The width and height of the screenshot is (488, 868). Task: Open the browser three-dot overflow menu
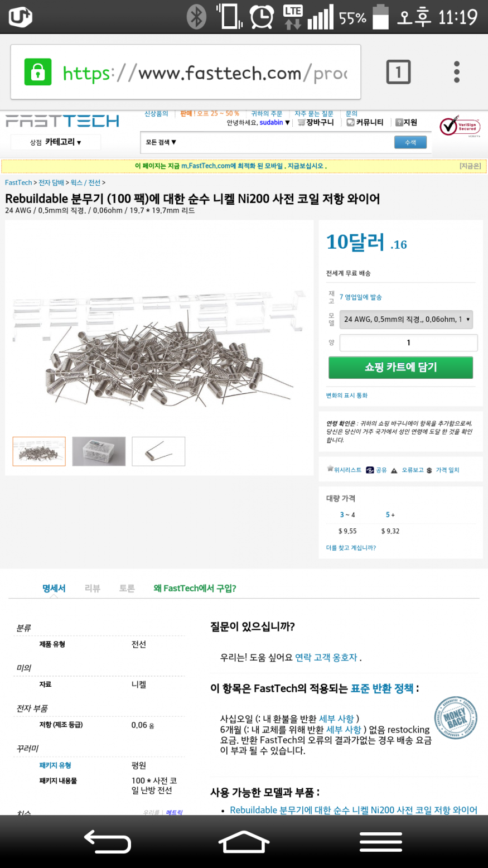tap(457, 72)
